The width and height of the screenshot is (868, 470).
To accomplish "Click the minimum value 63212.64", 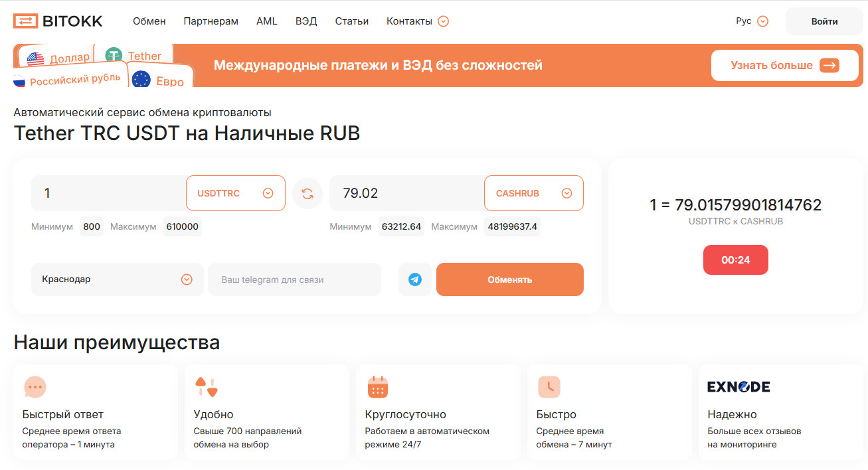I will (401, 226).
